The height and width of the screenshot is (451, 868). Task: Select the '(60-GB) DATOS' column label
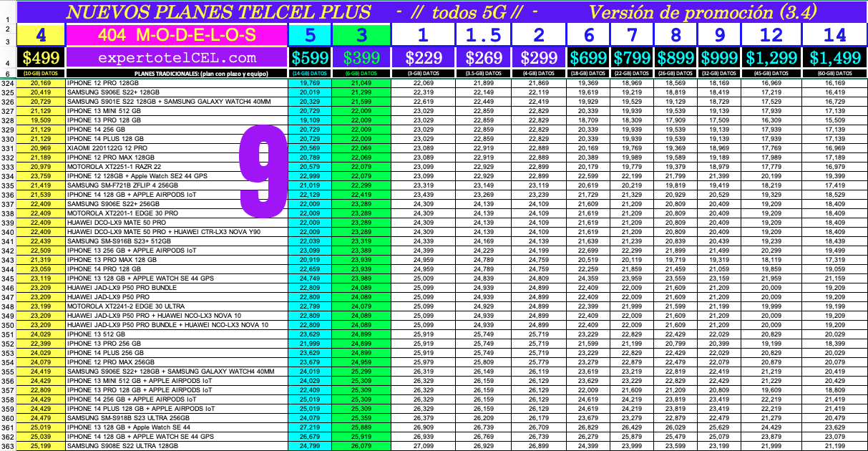point(834,74)
